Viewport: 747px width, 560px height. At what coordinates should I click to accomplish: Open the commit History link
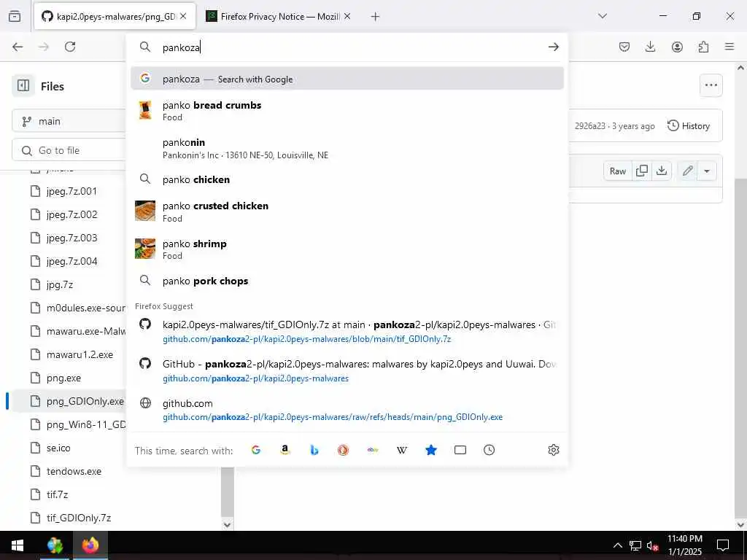(x=689, y=125)
